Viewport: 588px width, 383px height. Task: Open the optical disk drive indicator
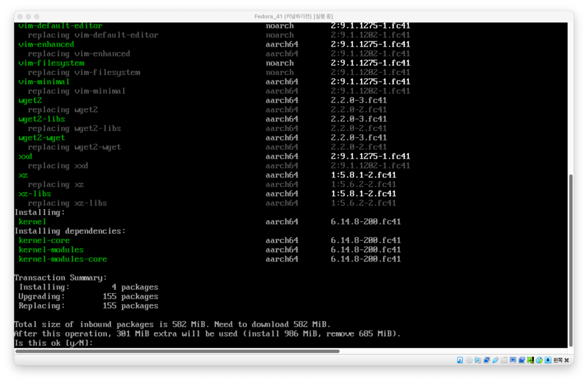click(x=469, y=360)
